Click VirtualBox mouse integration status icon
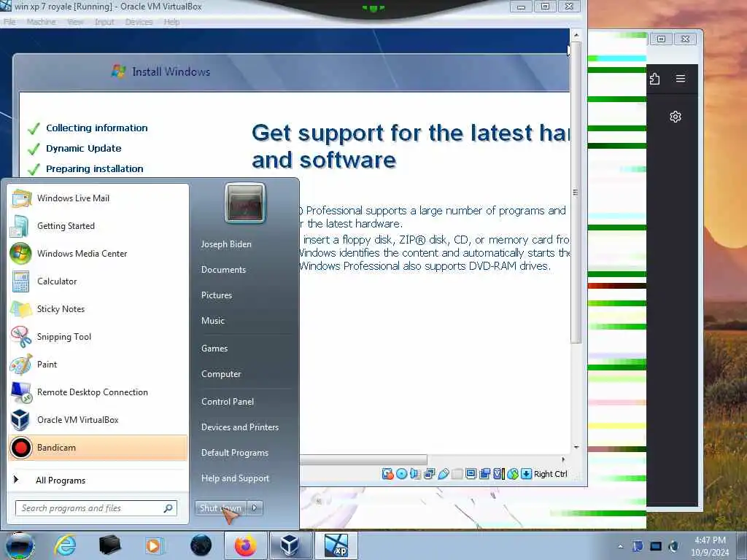 coord(513,474)
